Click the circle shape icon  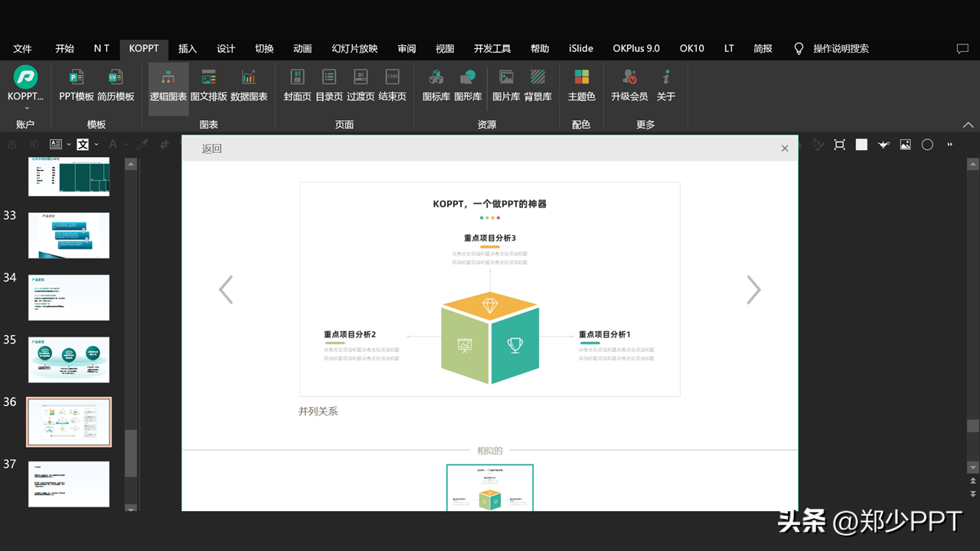point(927,145)
